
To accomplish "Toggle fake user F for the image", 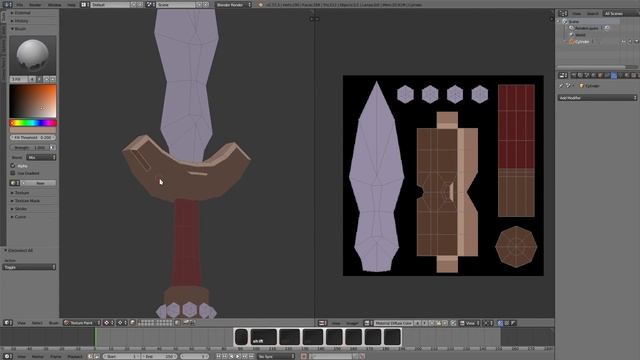I will pyautogui.click(x=424, y=323).
